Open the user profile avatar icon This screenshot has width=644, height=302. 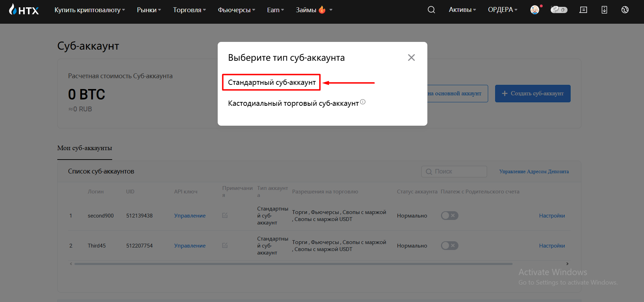pyautogui.click(x=535, y=10)
